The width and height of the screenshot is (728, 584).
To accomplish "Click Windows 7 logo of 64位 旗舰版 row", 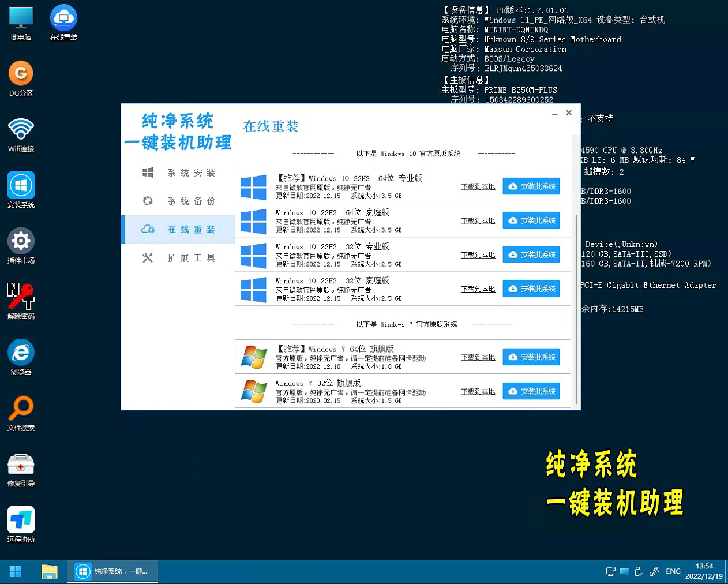I will (x=254, y=357).
